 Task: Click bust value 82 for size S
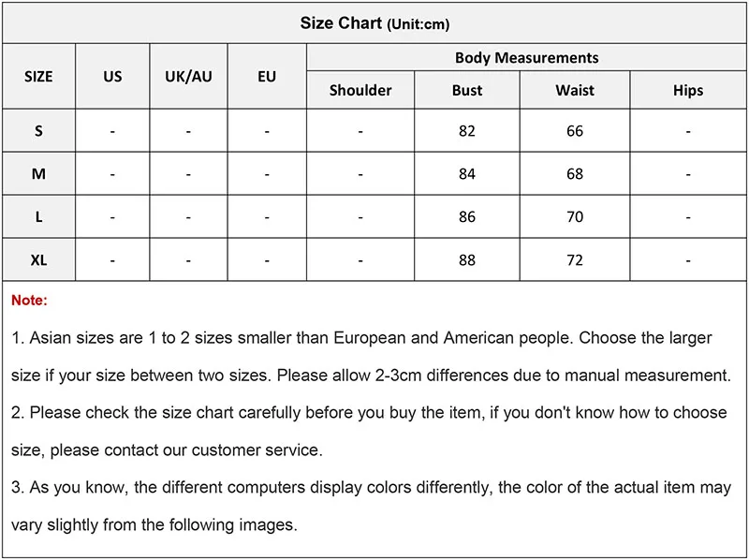coord(467,131)
